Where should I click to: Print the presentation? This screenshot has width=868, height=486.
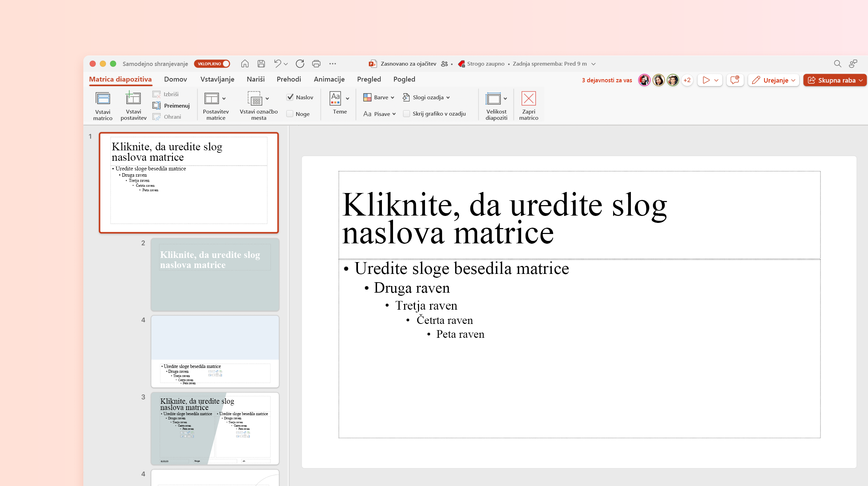coord(316,64)
